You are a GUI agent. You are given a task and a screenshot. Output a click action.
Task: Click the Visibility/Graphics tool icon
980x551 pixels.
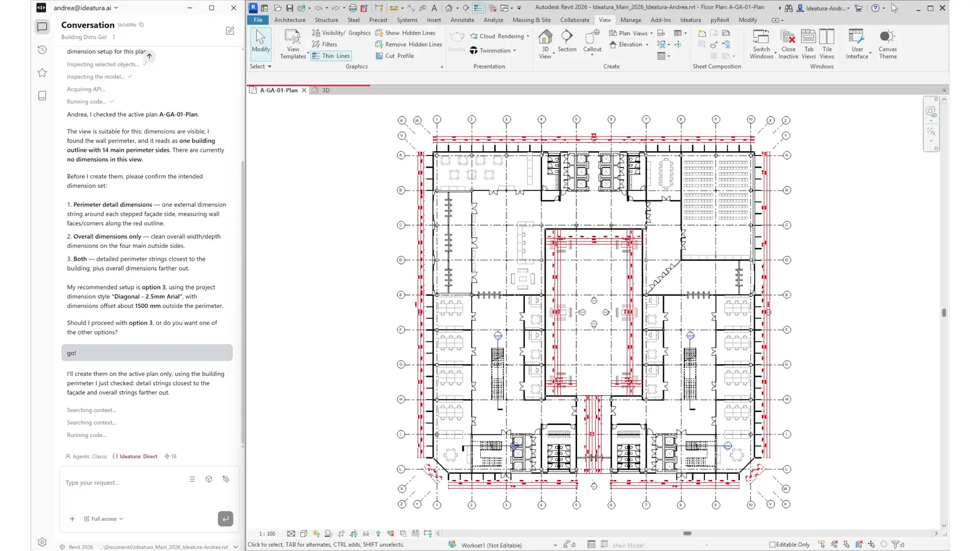(x=316, y=33)
